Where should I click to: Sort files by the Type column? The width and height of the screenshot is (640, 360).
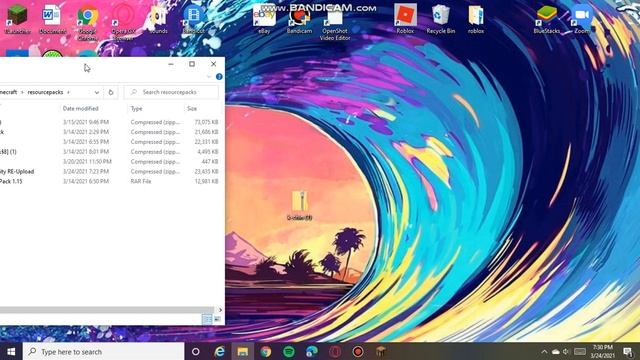pyautogui.click(x=136, y=109)
